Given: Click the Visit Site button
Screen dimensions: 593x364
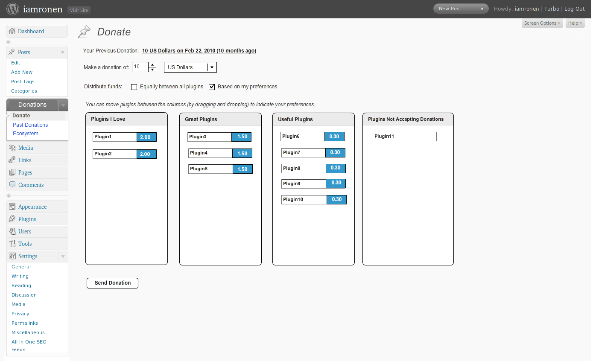Looking at the screenshot, I should coord(79,10).
